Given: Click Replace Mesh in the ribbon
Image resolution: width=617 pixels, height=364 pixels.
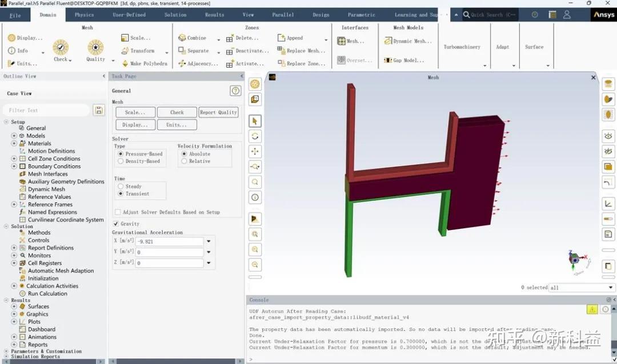Looking at the screenshot, I should [302, 51].
